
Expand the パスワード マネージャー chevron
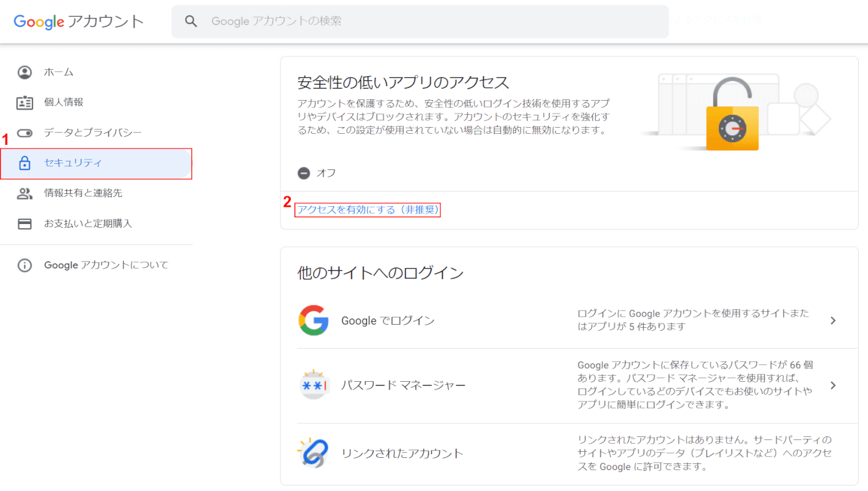(x=833, y=385)
